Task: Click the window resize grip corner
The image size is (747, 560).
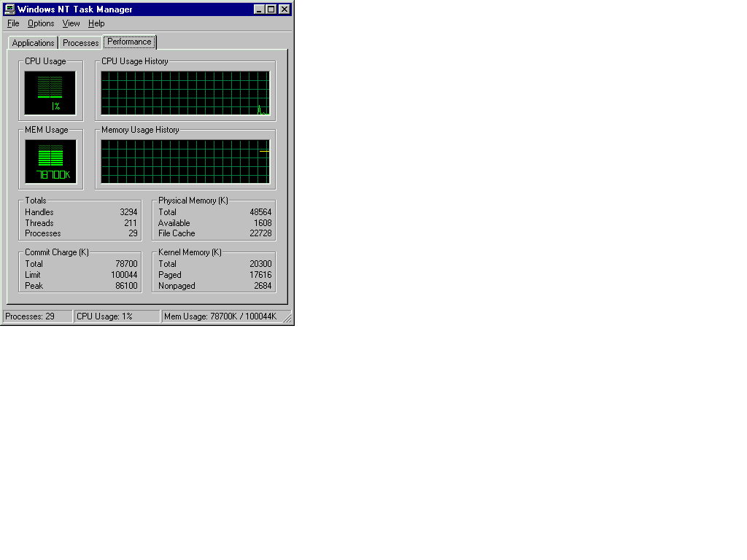Action: (287, 319)
